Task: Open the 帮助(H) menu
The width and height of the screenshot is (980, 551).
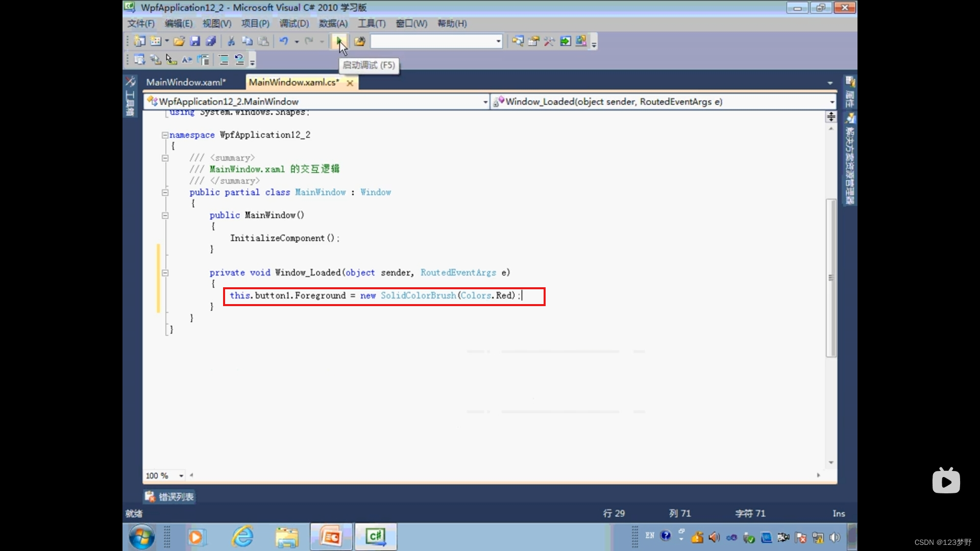Action: click(x=452, y=23)
